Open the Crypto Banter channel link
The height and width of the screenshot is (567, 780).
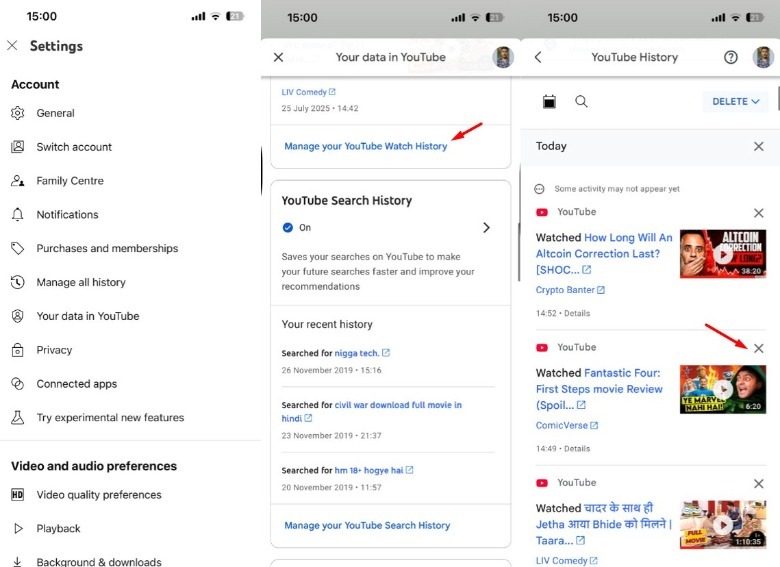[x=570, y=289]
